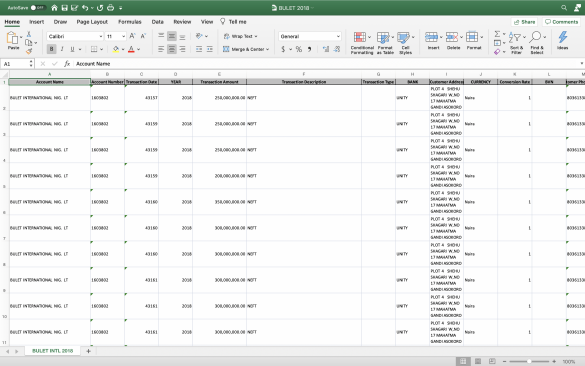Click the zoom slider in status bar
Viewport: 585px width, 366px height.
point(529,361)
